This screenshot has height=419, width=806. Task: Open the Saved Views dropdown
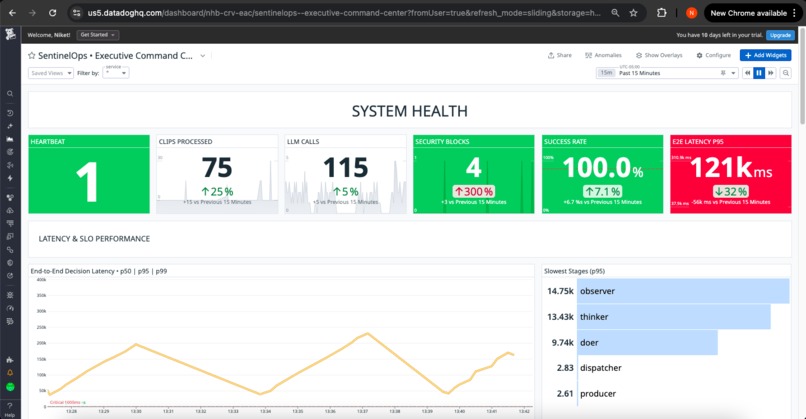50,73
